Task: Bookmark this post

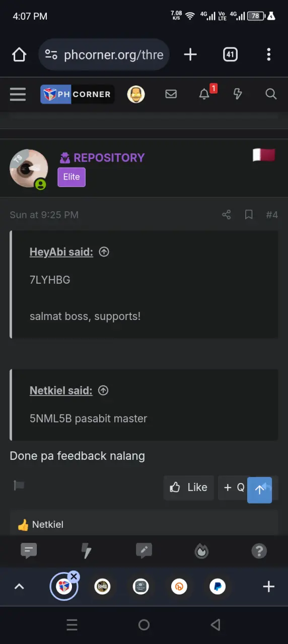Action: pyautogui.click(x=249, y=215)
